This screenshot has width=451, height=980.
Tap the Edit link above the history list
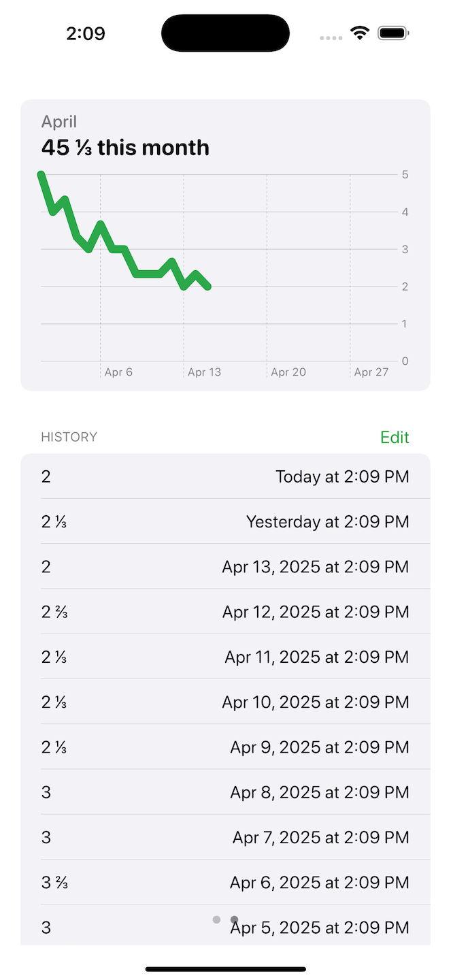tap(395, 438)
